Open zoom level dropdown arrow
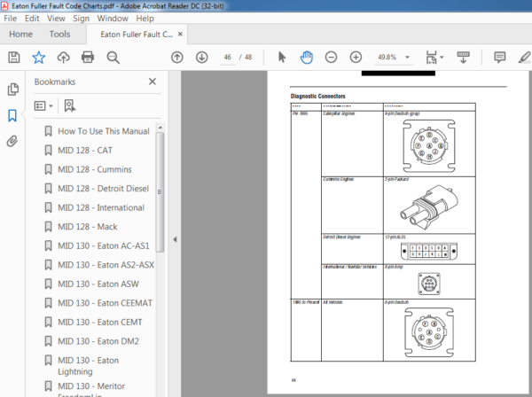Image resolution: width=532 pixels, height=397 pixels. coord(408,58)
